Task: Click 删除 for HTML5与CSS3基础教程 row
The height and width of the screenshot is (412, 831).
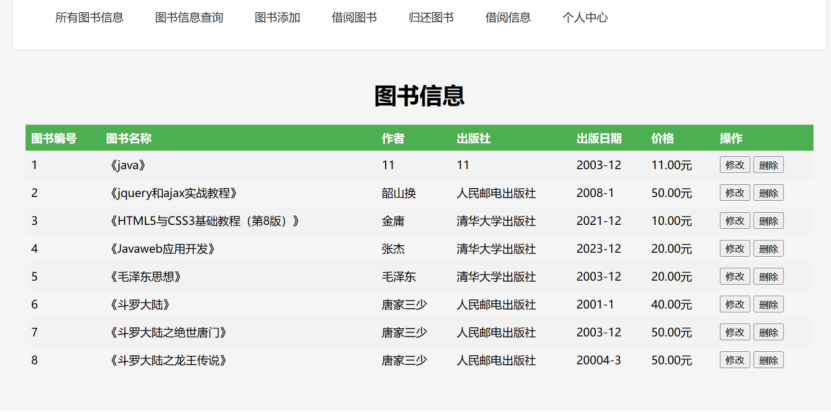Action: [x=768, y=221]
